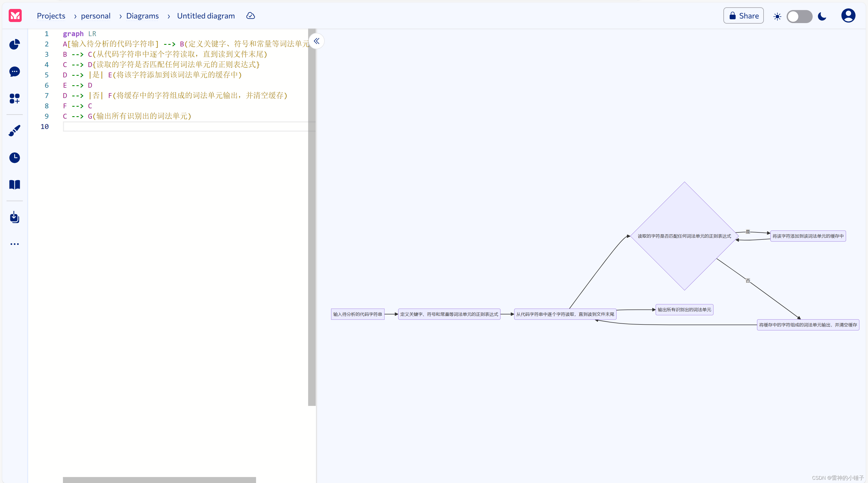Click the editor horizontal scrollbar
The height and width of the screenshot is (483, 868).
click(159, 480)
